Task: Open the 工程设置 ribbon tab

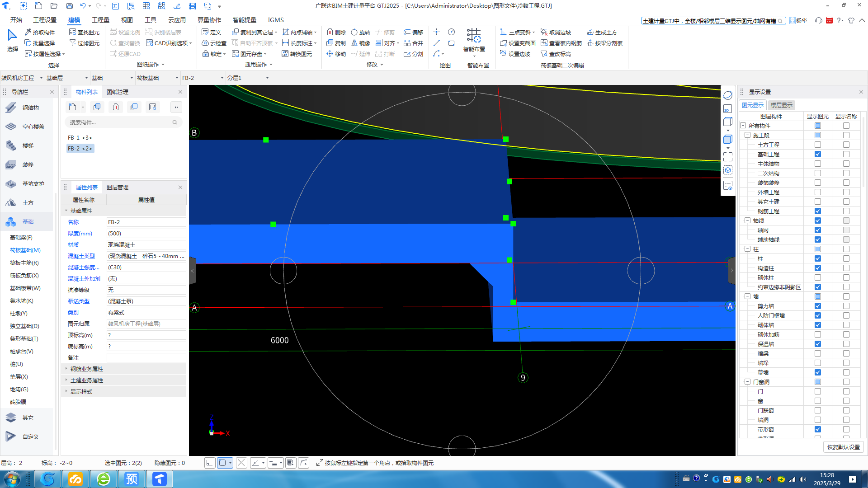Action: click(x=45, y=20)
